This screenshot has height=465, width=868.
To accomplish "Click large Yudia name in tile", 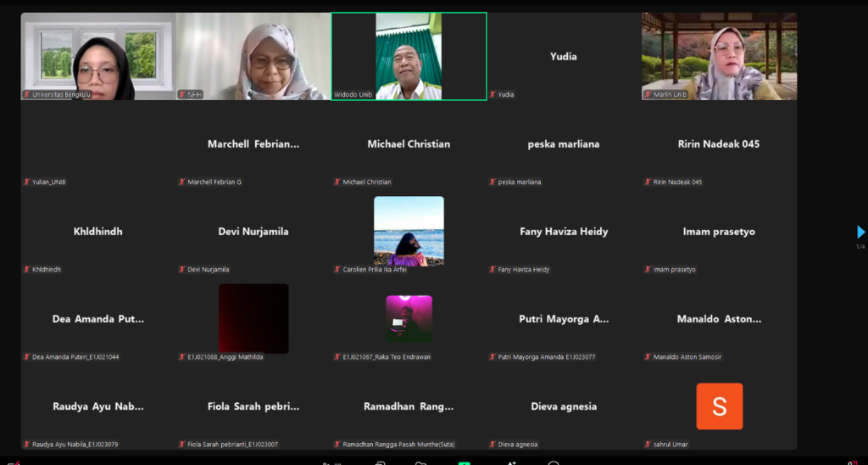I will [564, 57].
